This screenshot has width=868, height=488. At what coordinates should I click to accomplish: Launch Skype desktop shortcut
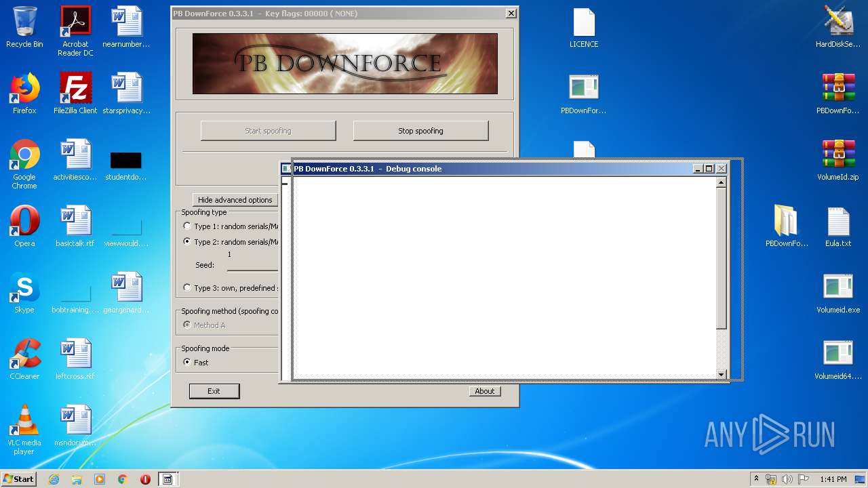coord(24,293)
